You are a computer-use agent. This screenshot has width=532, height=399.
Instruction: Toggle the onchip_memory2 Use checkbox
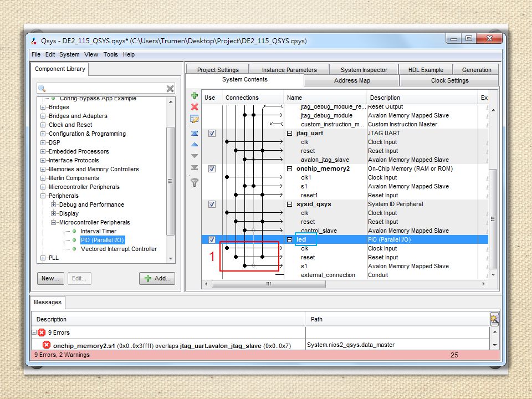click(x=212, y=168)
